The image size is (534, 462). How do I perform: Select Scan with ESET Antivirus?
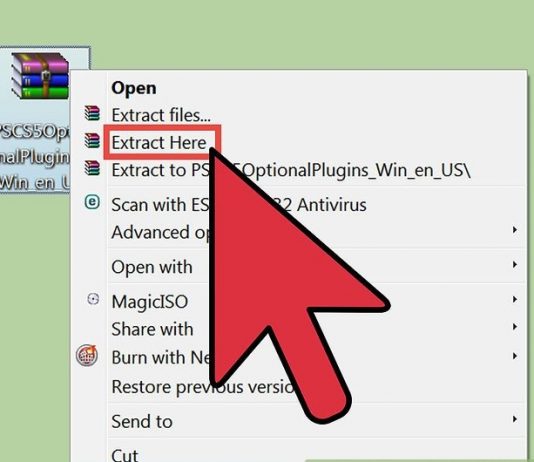239,205
